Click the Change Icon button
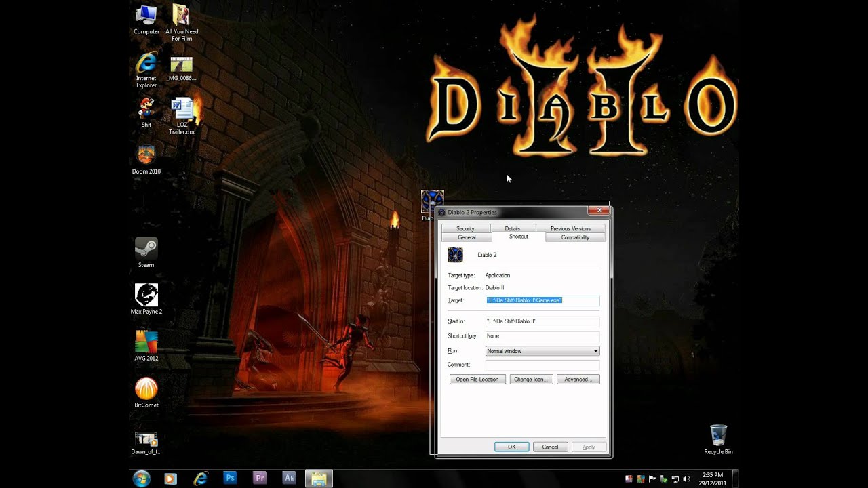This screenshot has height=488, width=868. pyautogui.click(x=532, y=380)
